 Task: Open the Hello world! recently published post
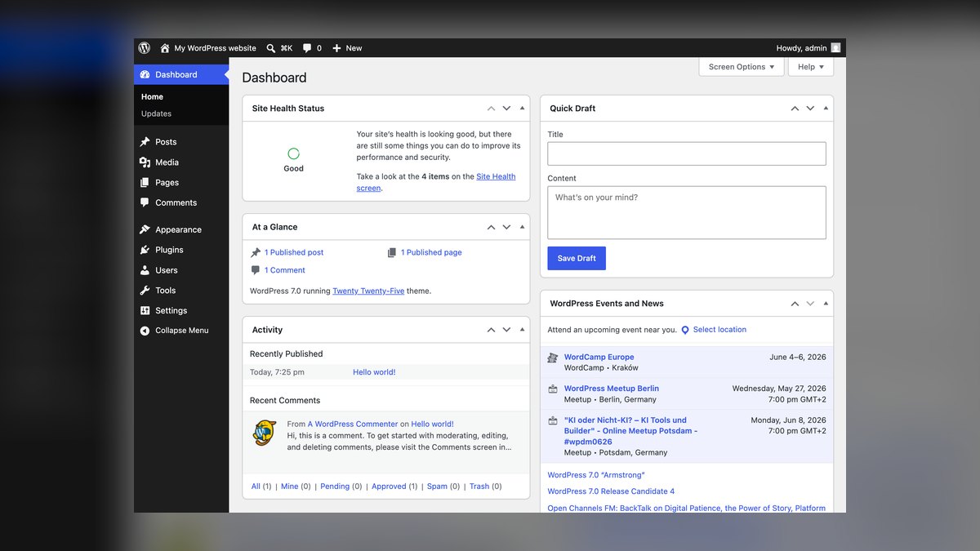[374, 372]
